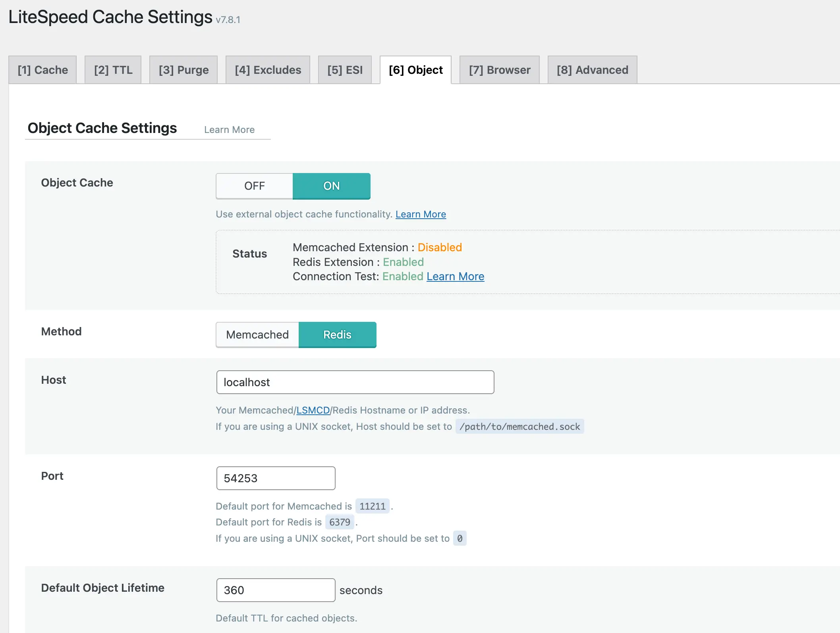Click the Object Cache Settings heading
The image size is (840, 633).
coord(102,128)
